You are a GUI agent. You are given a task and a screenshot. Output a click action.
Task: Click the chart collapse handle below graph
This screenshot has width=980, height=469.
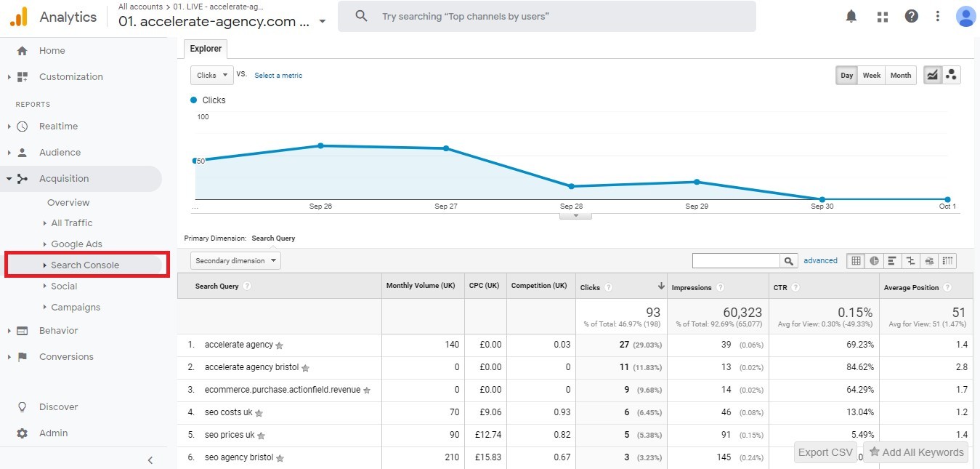(575, 215)
